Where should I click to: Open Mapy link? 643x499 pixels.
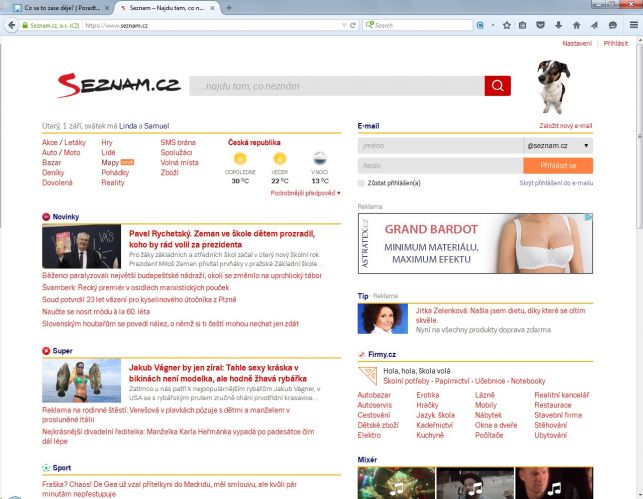pos(110,163)
